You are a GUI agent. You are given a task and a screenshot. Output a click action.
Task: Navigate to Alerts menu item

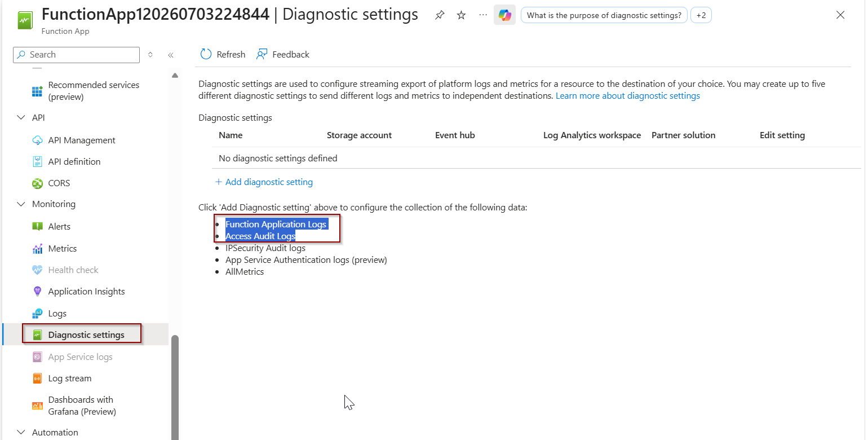pos(59,227)
